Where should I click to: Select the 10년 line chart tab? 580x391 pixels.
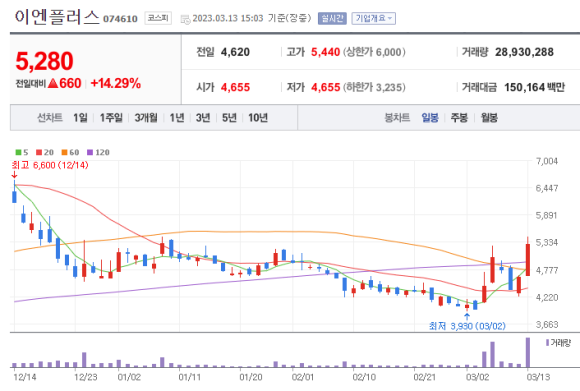[x=258, y=118]
